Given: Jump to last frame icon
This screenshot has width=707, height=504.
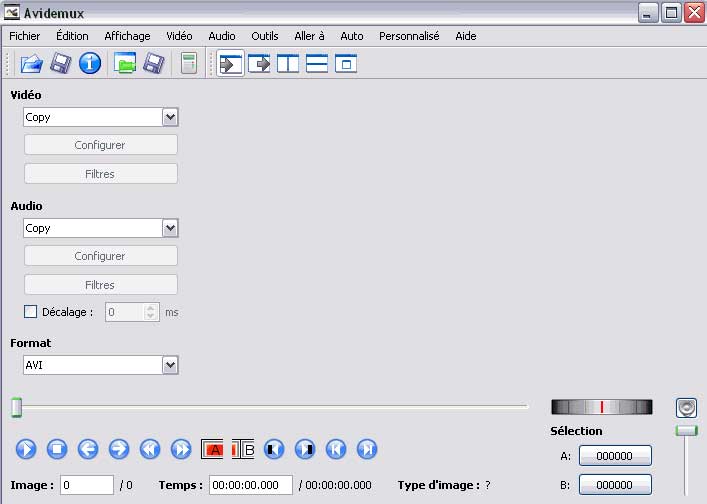Looking at the screenshot, I should coord(367,449).
